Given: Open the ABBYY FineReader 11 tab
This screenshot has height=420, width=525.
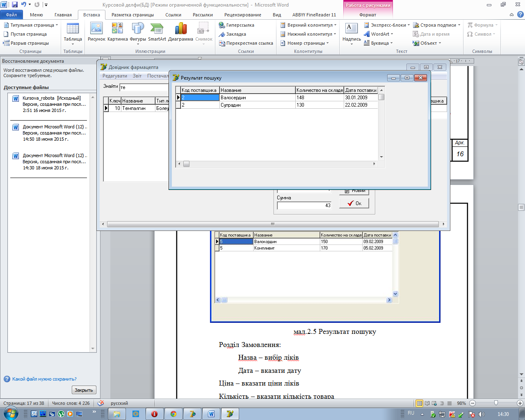Looking at the screenshot, I should click(314, 15).
